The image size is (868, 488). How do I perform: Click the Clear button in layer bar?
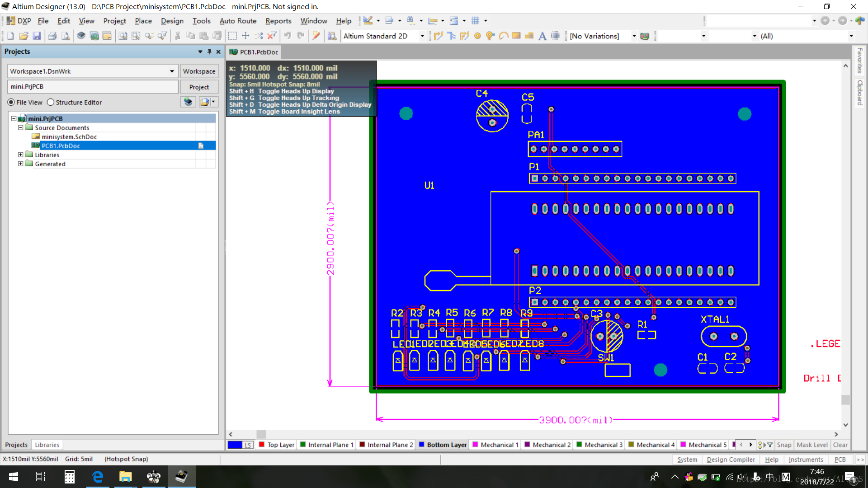[840, 445]
